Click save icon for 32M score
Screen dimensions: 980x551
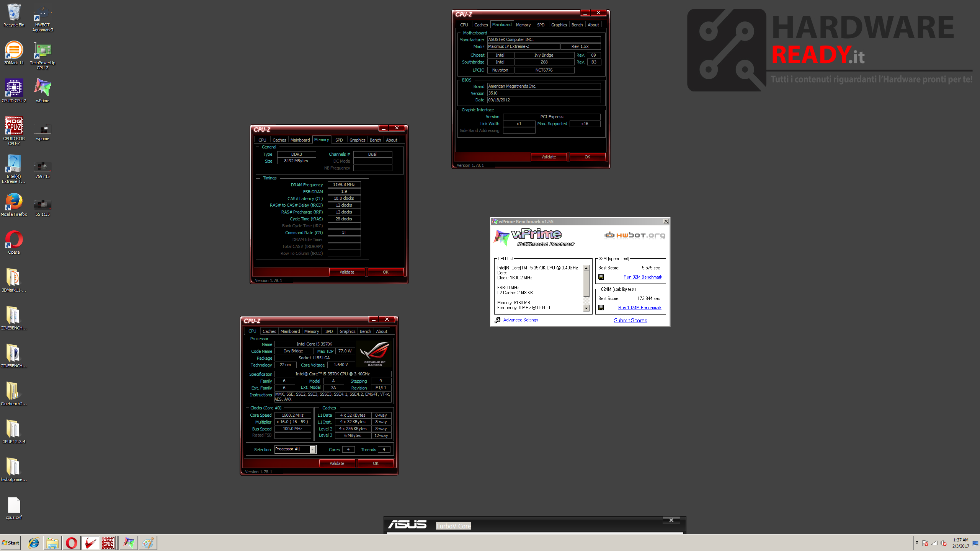point(601,277)
